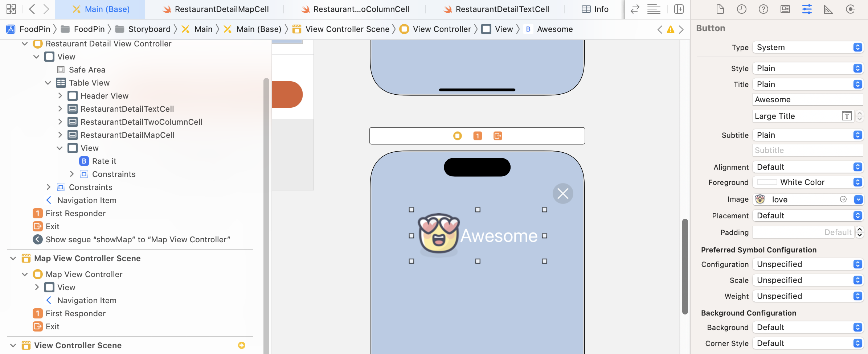Viewport: 868px width, 354px height.
Task: Show the Quick Help inspector
Action: [x=763, y=9]
